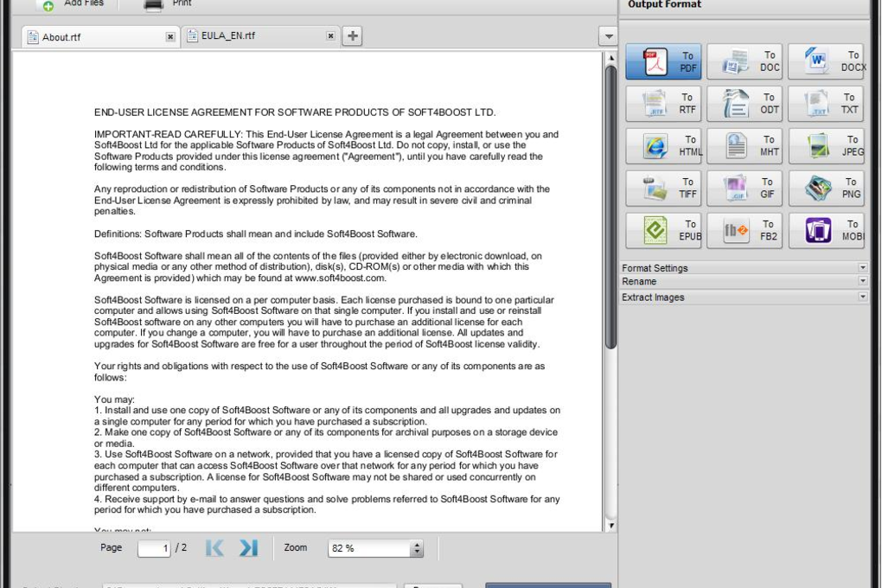Click the scroll up arrow of document
This screenshot has width=882, height=588.
coord(611,57)
